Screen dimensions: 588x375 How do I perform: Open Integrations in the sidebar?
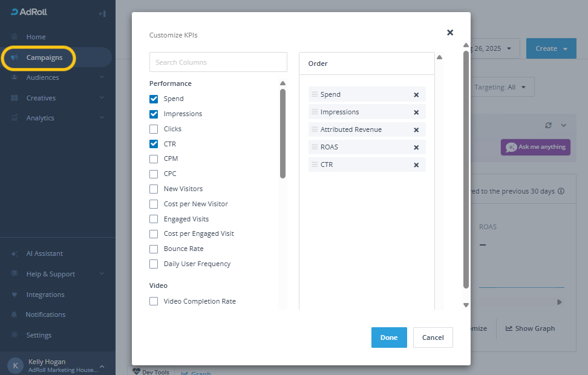click(x=45, y=295)
